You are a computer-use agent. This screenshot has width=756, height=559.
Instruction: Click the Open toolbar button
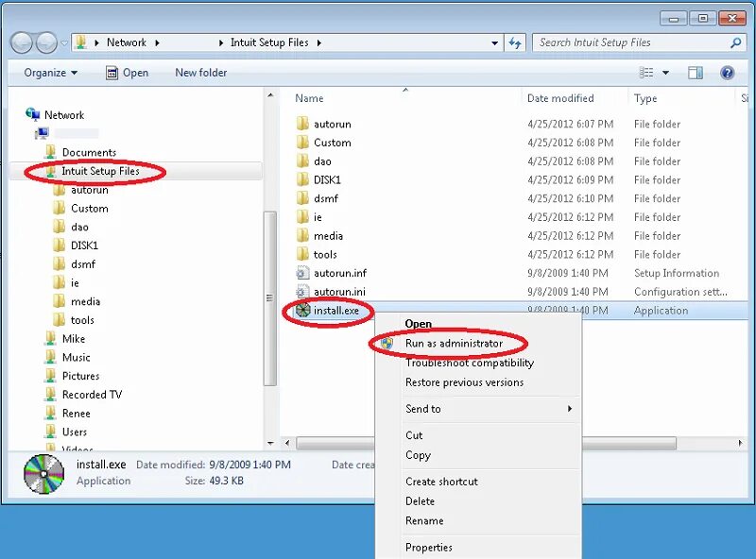127,73
